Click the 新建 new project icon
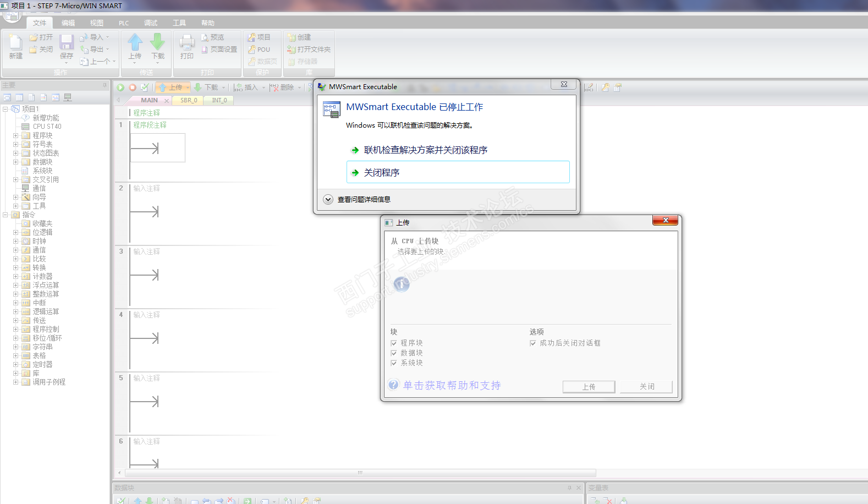 pyautogui.click(x=15, y=42)
